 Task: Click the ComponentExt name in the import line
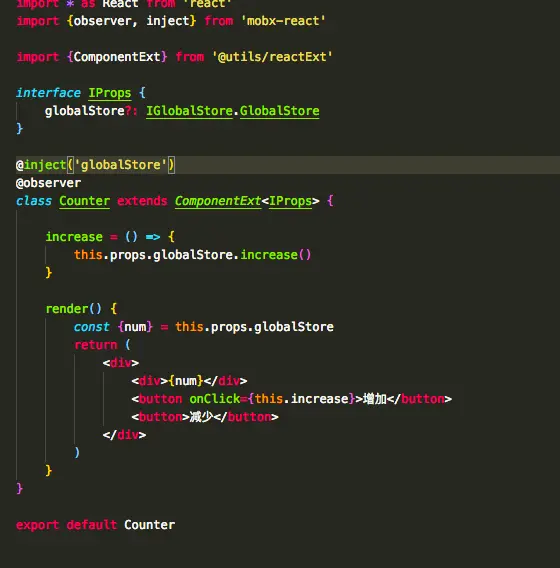pos(117,57)
